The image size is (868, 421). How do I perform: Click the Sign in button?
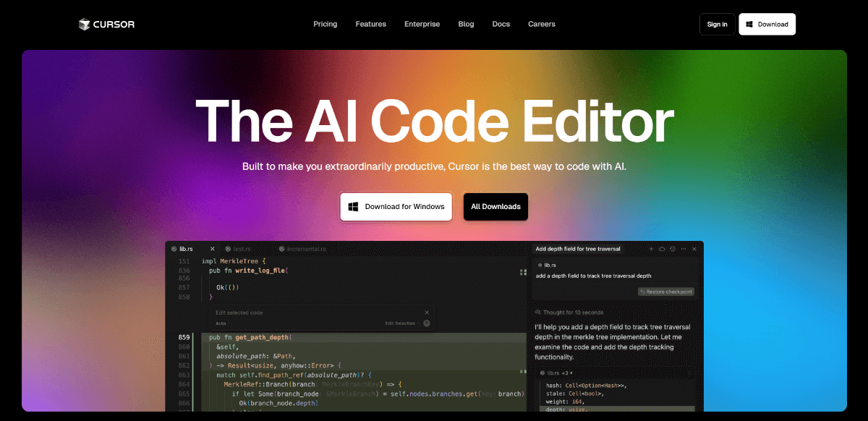tap(718, 24)
